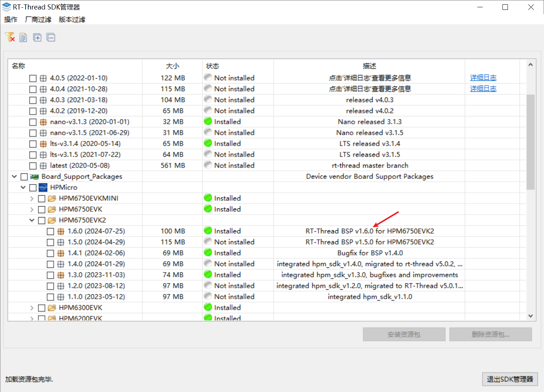Select the 4.0.3 (2021-03-18) row
This screenshot has height=392, width=544.
click(267, 100)
